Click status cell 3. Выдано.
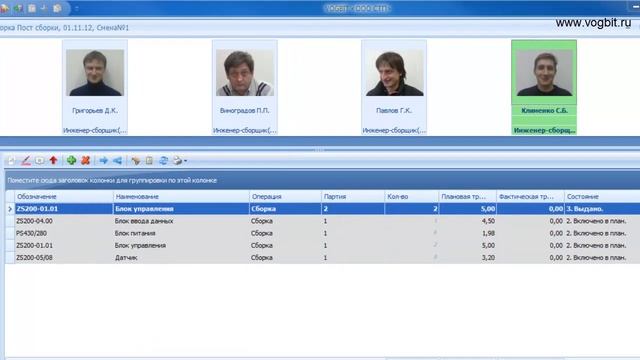 coord(602,209)
